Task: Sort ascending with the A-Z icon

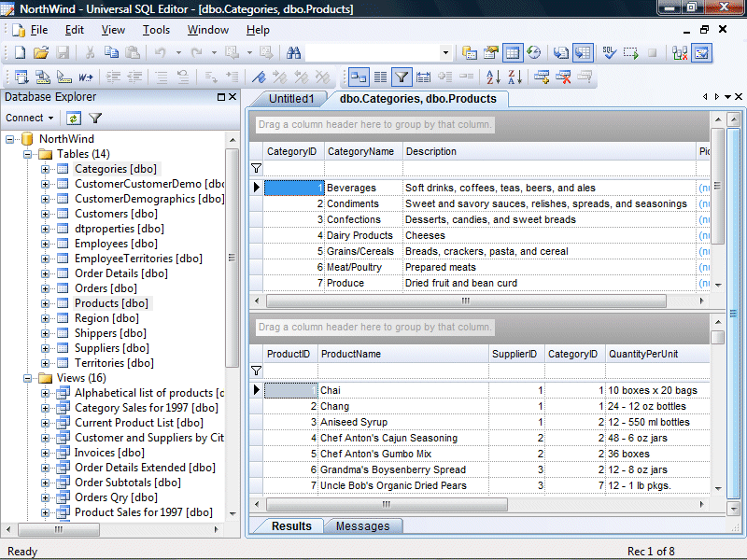Action: click(x=493, y=77)
